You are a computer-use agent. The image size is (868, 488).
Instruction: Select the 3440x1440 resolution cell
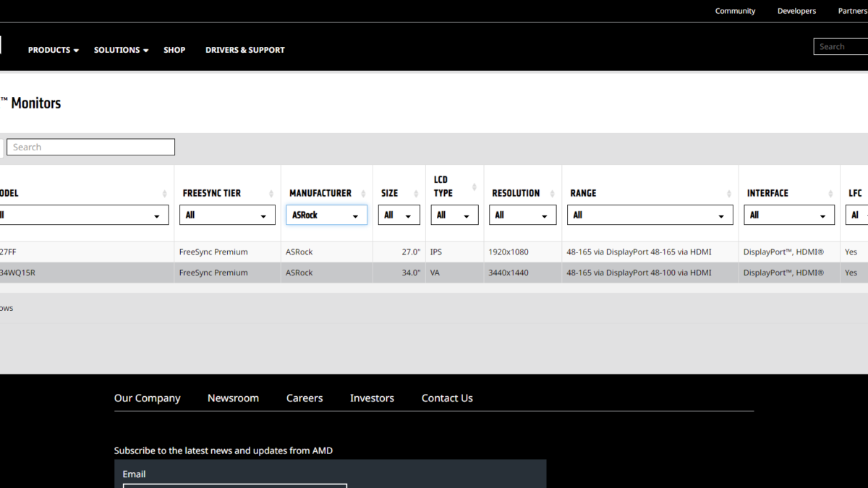pyautogui.click(x=523, y=273)
